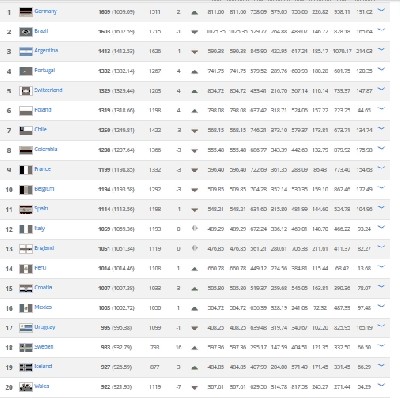Open the Colombia team link

coord(46,149)
